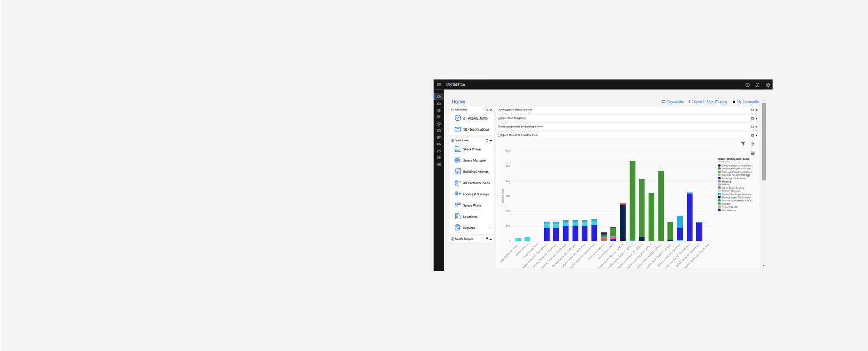Click the vertical page scrollbar

pyautogui.click(x=764, y=143)
